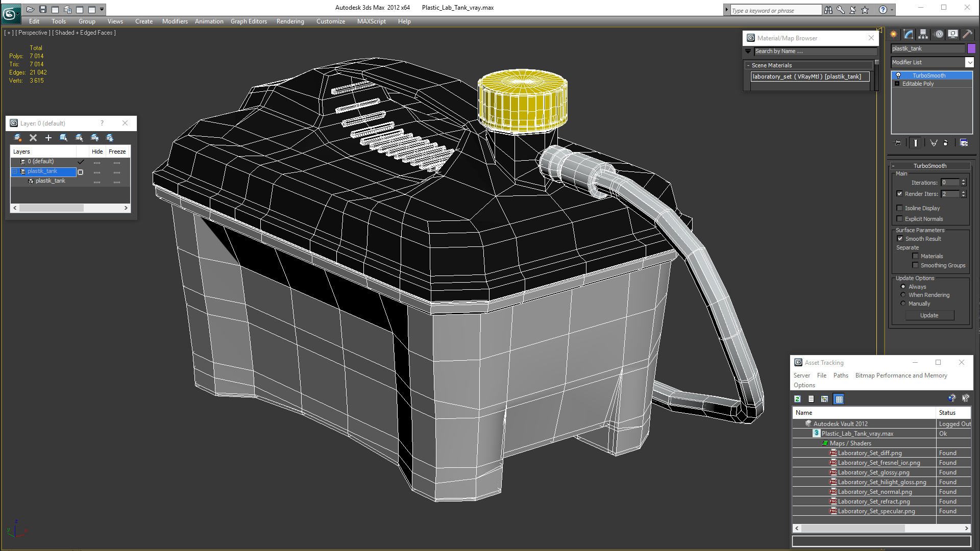
Task: Select When Rendering update option
Action: click(x=903, y=295)
